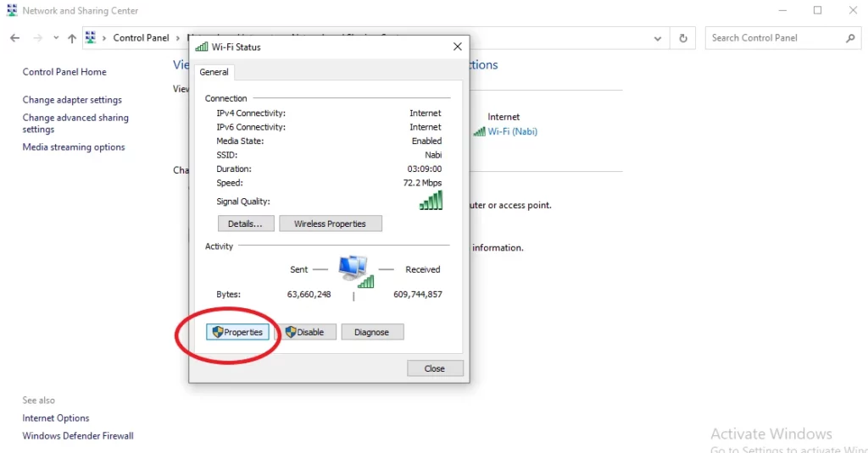Viewport: 868px width, 453px height.
Task: Open Wireless Properties
Action: pyautogui.click(x=330, y=224)
